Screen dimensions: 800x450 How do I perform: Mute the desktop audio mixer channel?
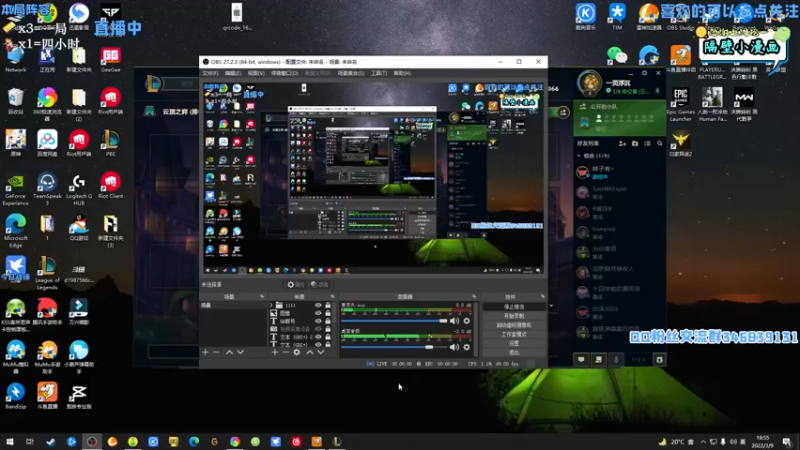click(454, 347)
